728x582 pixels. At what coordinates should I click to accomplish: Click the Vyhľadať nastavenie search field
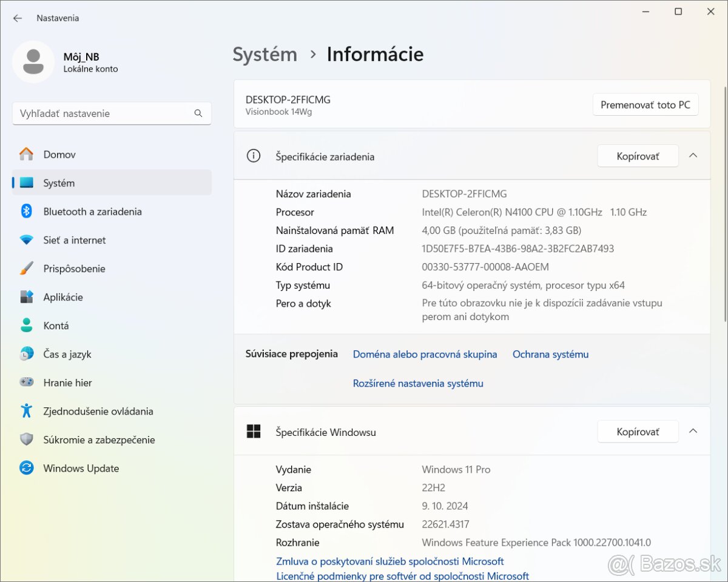103,113
